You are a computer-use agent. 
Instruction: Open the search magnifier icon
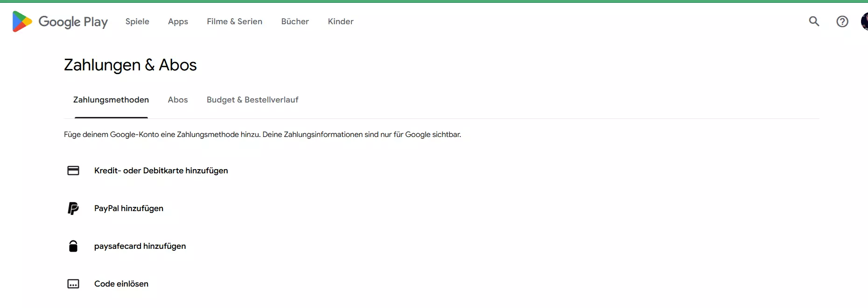pos(814,21)
